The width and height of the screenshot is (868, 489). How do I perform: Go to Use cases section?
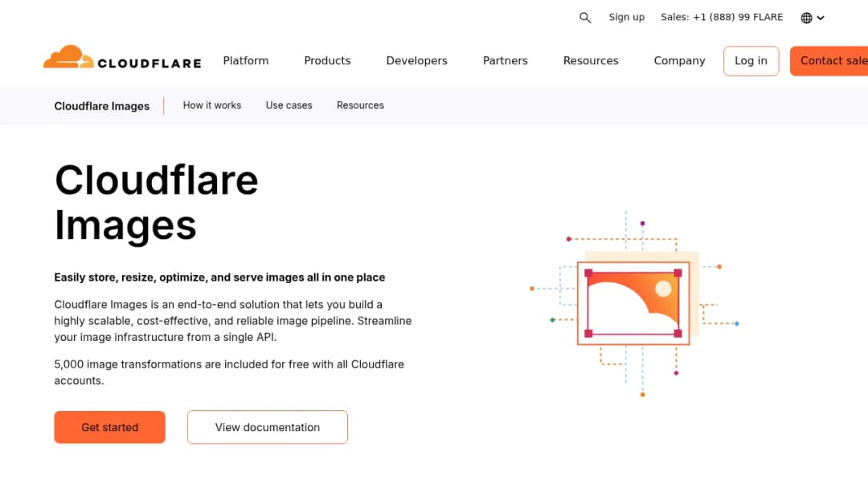(289, 105)
